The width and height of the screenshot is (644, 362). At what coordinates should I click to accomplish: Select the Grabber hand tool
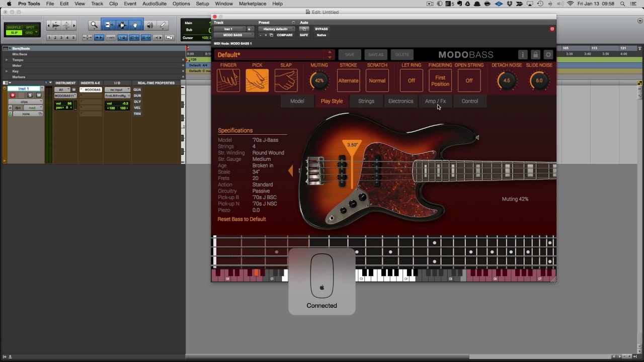pyautogui.click(x=135, y=25)
